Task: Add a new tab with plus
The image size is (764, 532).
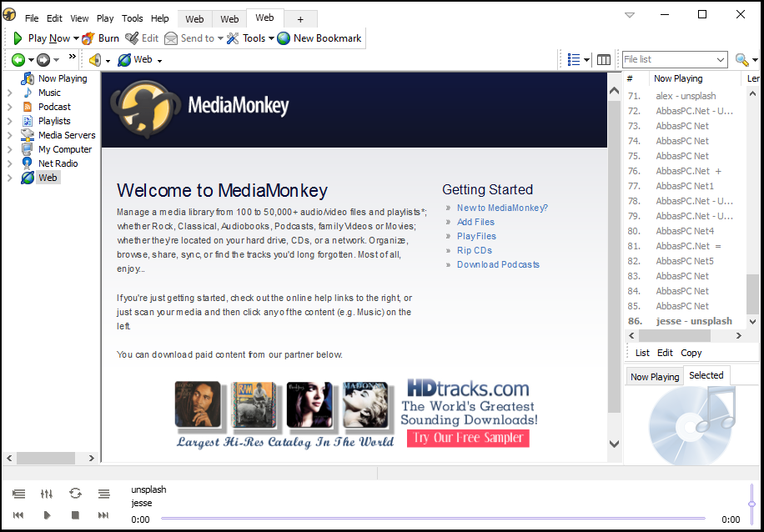Action: (300, 19)
